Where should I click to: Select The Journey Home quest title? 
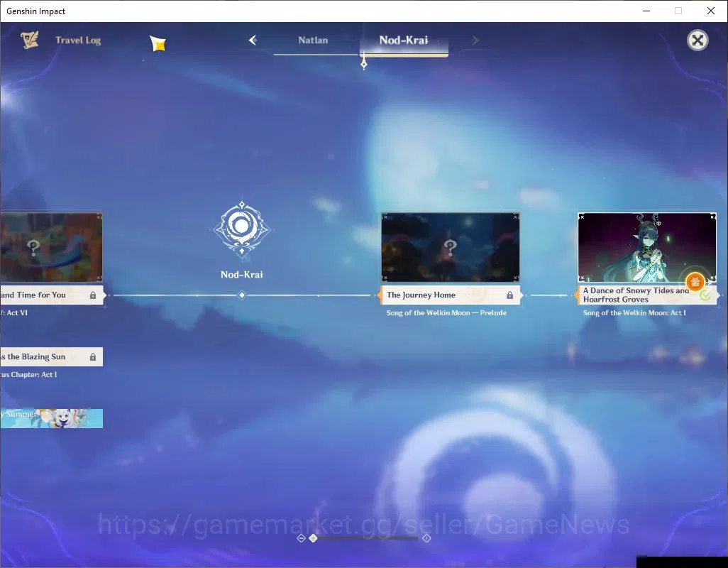[421, 295]
